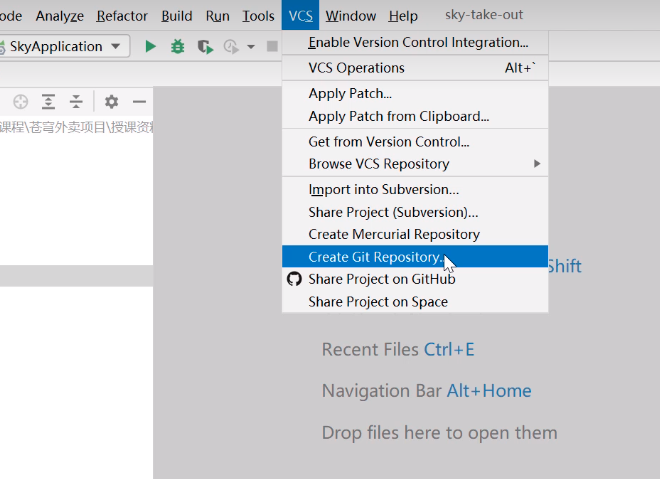This screenshot has height=479, width=660.
Task: Expand the Browse VCS Repository submenu
Action: tap(536, 164)
